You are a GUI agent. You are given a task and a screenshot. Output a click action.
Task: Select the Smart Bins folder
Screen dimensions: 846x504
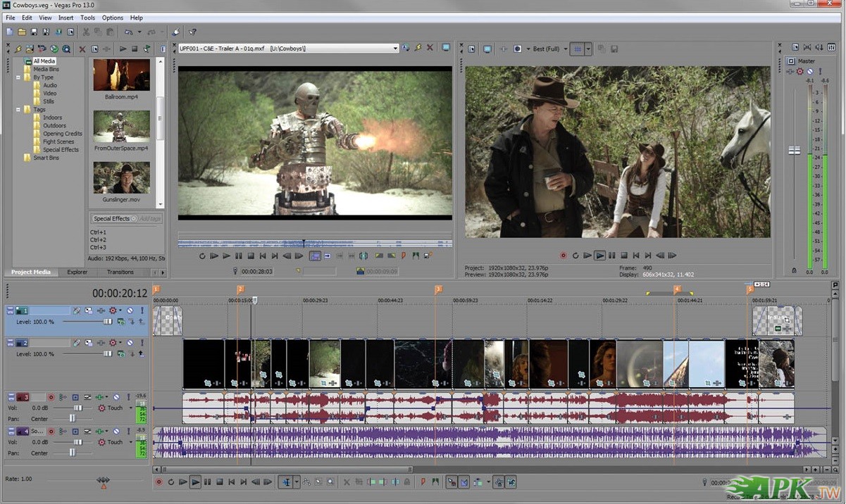46,158
